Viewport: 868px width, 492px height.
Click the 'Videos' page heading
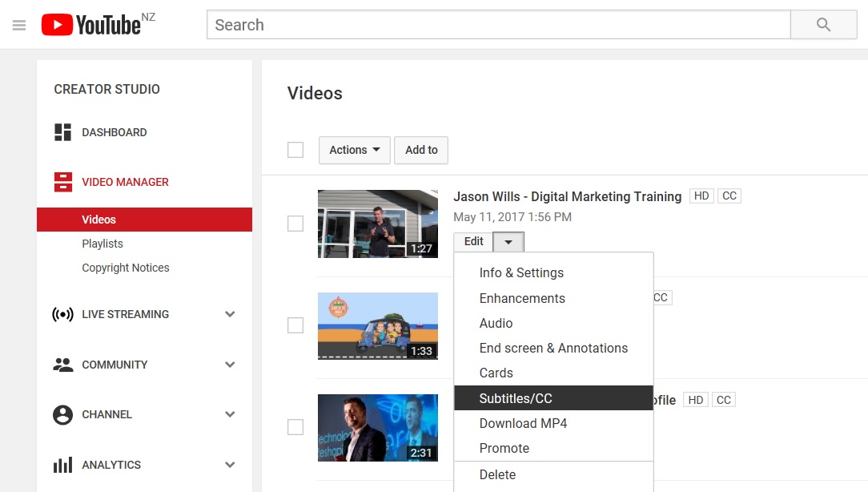tap(315, 93)
